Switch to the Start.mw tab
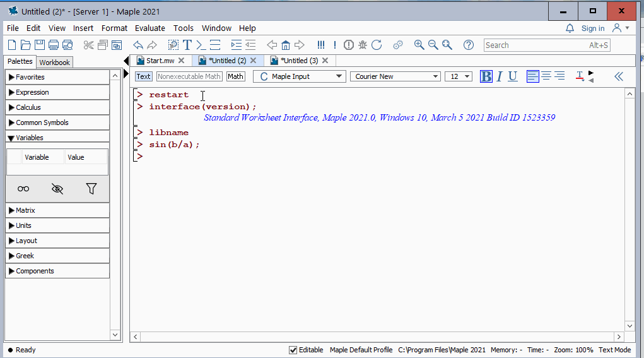644x358 pixels. coord(160,61)
